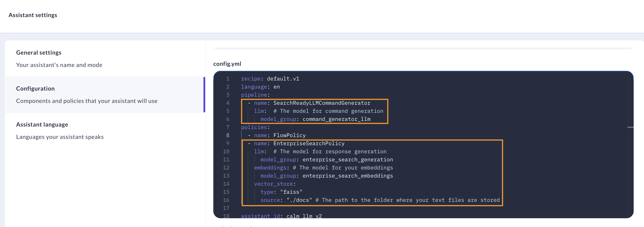Click the assistant_id: calm llm v2 line

[281, 216]
